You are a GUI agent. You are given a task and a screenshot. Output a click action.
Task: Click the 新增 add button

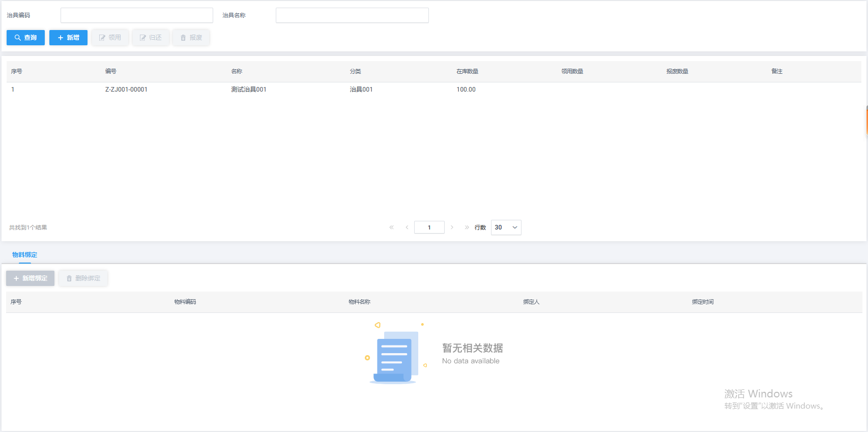coord(68,38)
